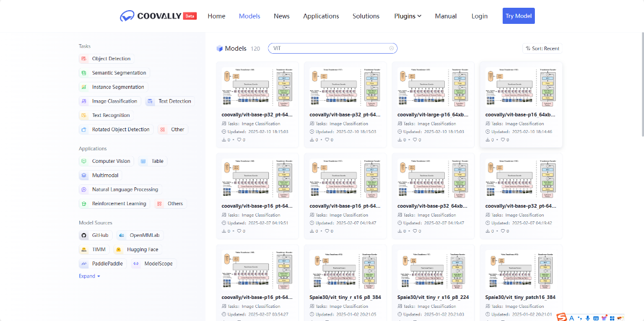Clear the ViT search text with the X icon
The image size is (644, 321).
click(391, 48)
